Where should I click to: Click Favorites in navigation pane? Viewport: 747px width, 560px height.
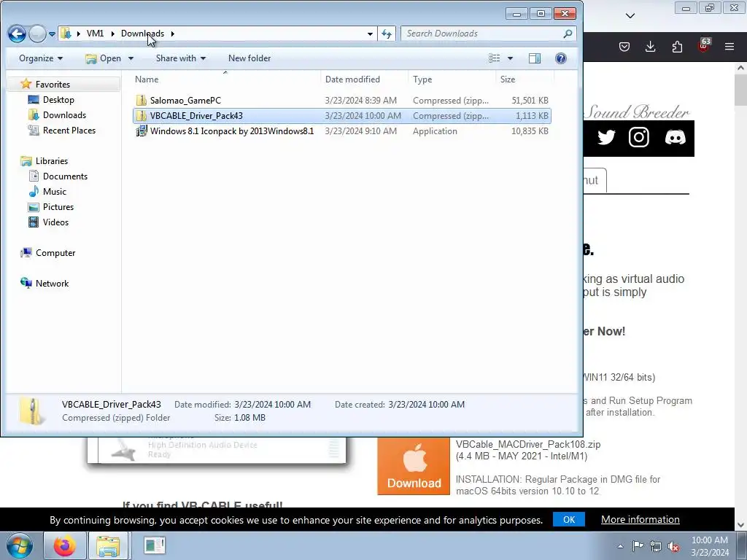click(53, 85)
